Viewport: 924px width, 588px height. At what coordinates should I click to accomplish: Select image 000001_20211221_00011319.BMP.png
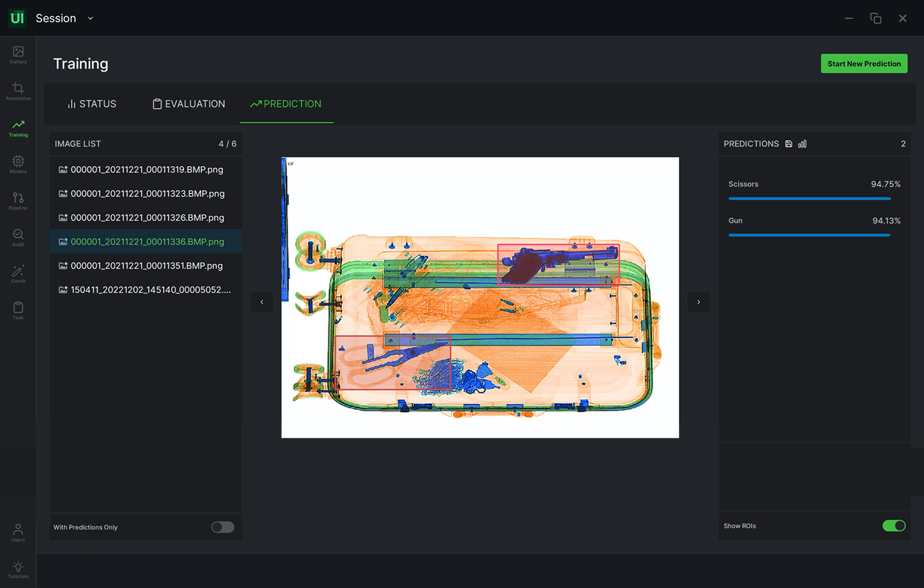coord(145,170)
